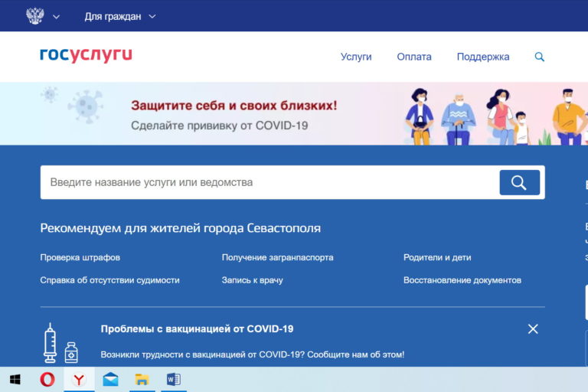Open the Поддержка page

(483, 57)
